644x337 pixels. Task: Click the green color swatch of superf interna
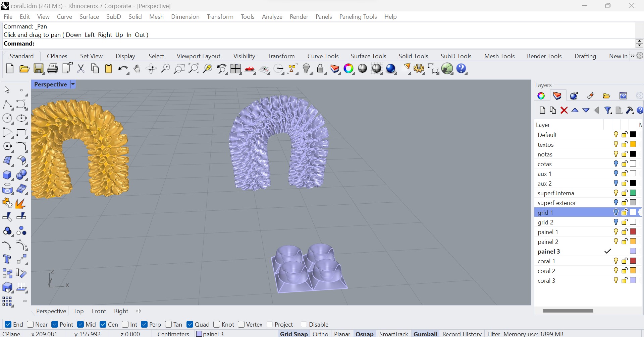tap(633, 193)
